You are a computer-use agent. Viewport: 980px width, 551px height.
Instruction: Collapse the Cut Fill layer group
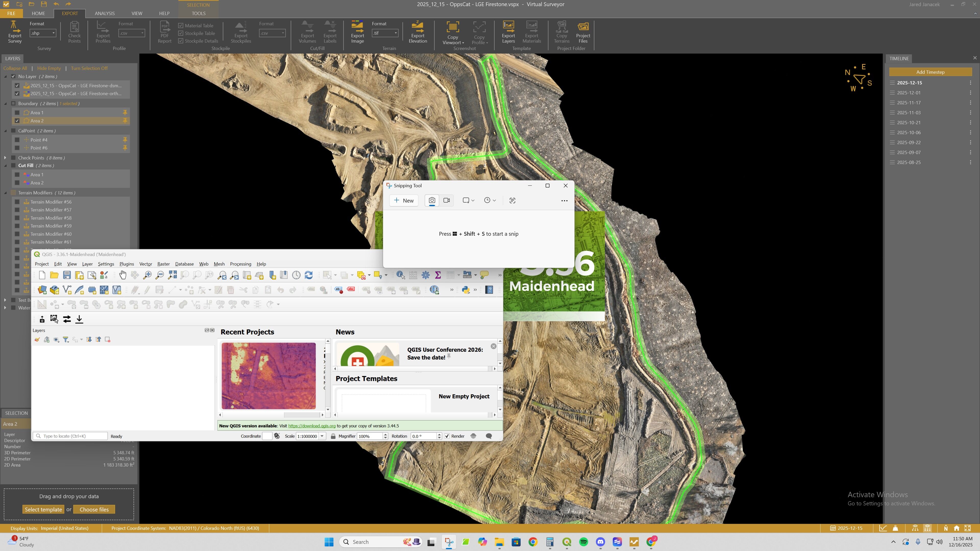click(x=6, y=166)
